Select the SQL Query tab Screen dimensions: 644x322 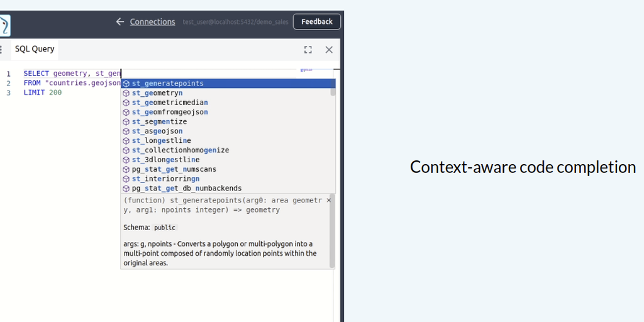[x=35, y=49]
